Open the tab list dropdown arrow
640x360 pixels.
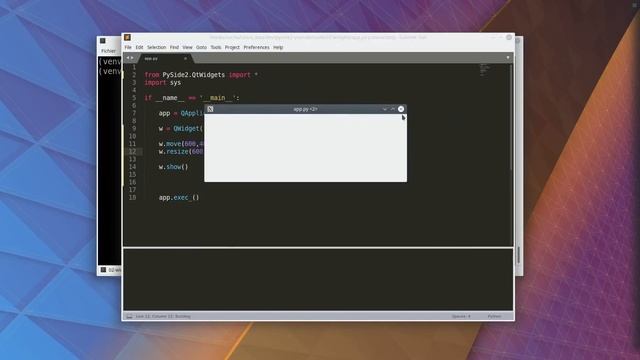pyautogui.click(x=508, y=58)
